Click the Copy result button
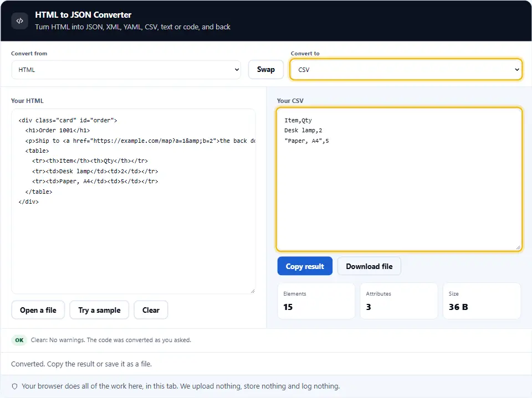 (x=305, y=266)
